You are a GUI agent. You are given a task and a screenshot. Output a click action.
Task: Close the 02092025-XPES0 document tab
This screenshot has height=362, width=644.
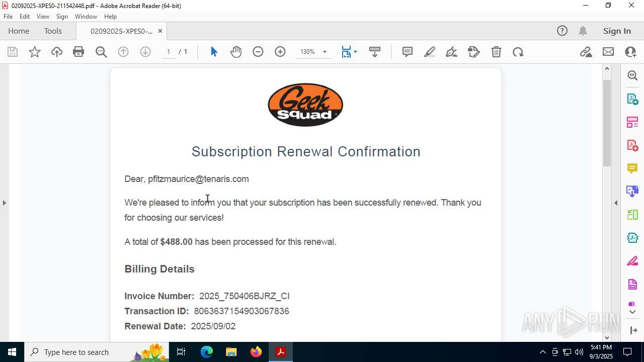tap(160, 31)
